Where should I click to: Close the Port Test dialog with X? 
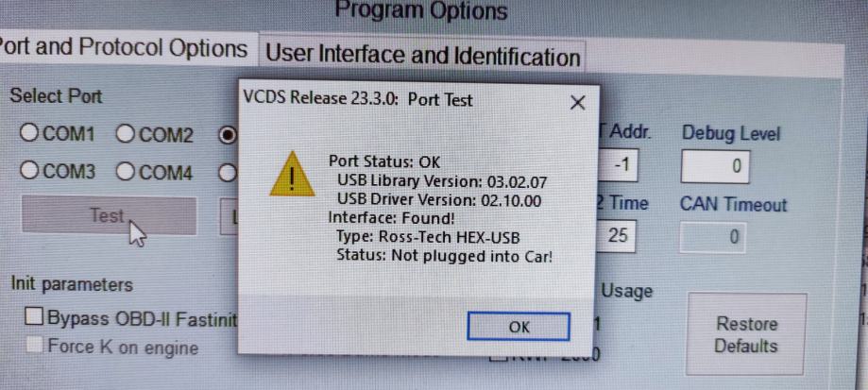tap(577, 102)
